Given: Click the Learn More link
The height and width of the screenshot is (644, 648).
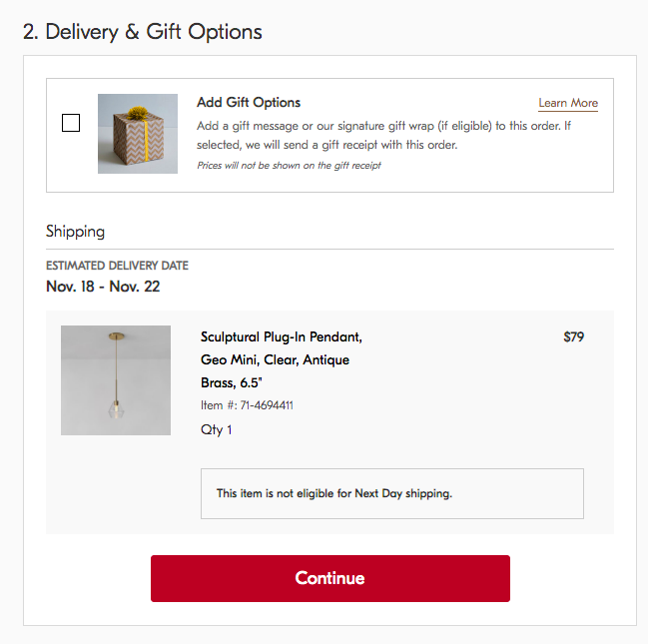Looking at the screenshot, I should tap(568, 103).
